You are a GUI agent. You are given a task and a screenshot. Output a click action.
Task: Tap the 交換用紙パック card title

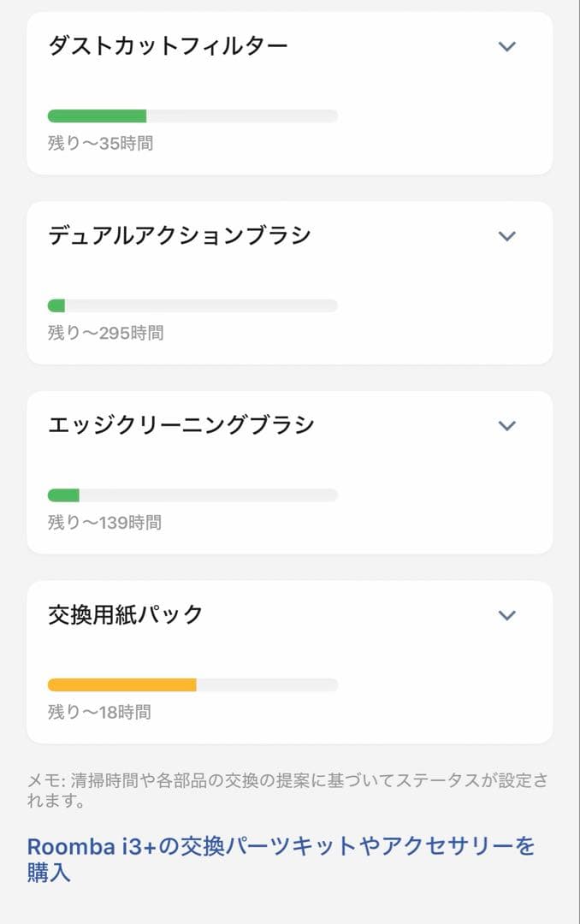click(x=124, y=614)
